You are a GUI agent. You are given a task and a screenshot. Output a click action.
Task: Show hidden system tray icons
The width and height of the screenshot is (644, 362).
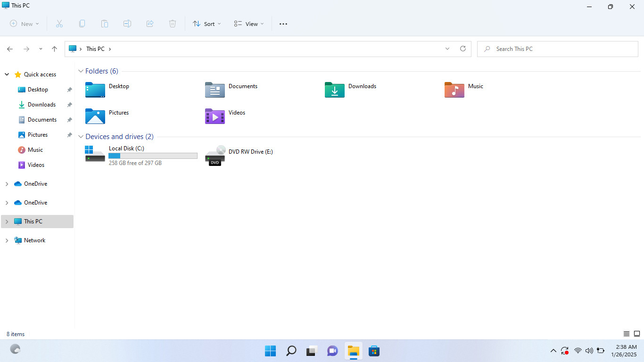point(553,351)
